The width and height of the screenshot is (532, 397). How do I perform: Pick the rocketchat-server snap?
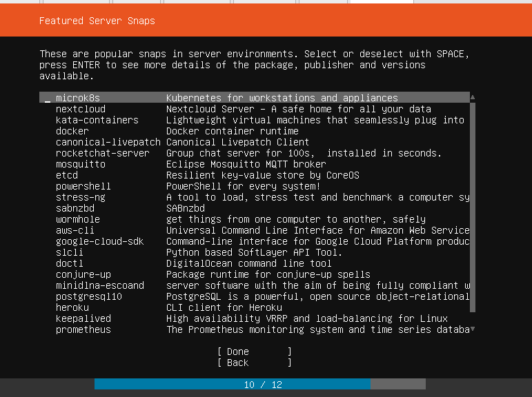[x=255, y=153]
